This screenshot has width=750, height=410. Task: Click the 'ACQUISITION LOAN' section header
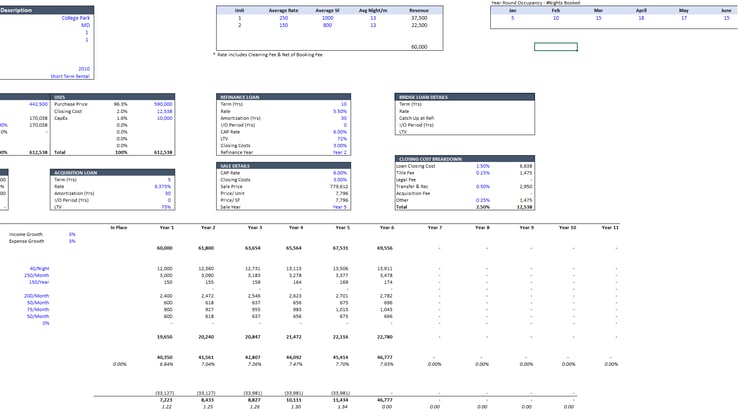[x=76, y=173]
